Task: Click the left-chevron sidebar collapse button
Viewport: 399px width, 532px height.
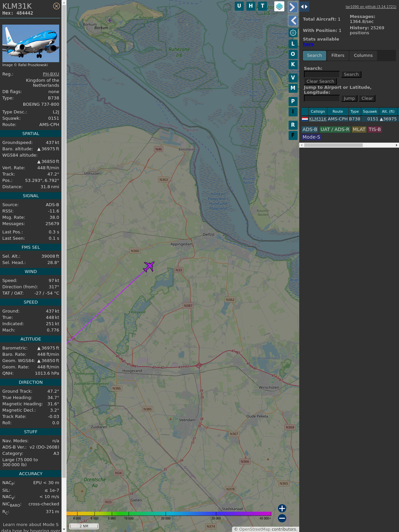Action: [x=293, y=21]
